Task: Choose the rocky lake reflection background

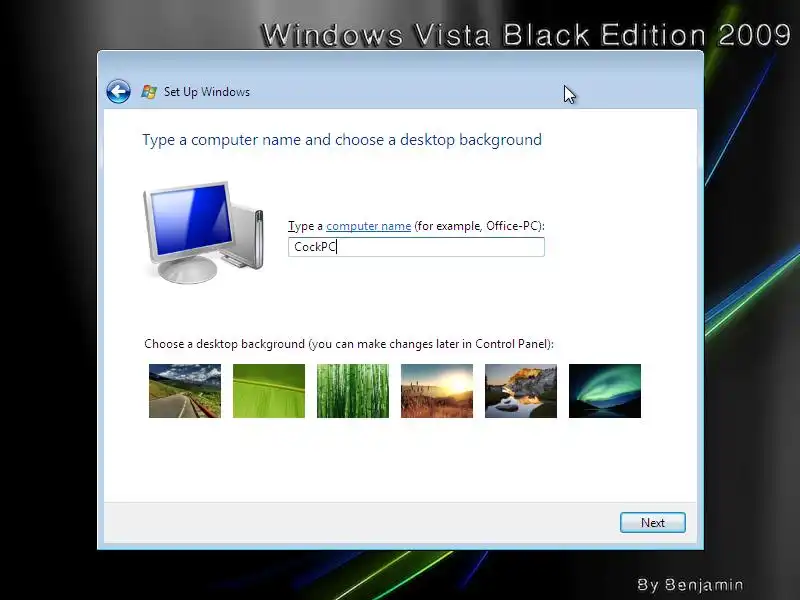Action: (x=521, y=391)
